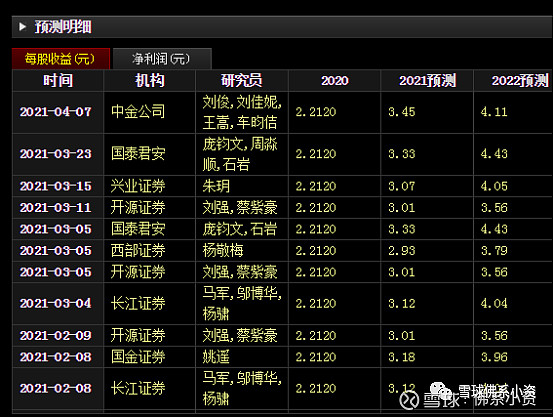Select 2022 forecast value 3.79
The image size is (554, 417).
(494, 251)
